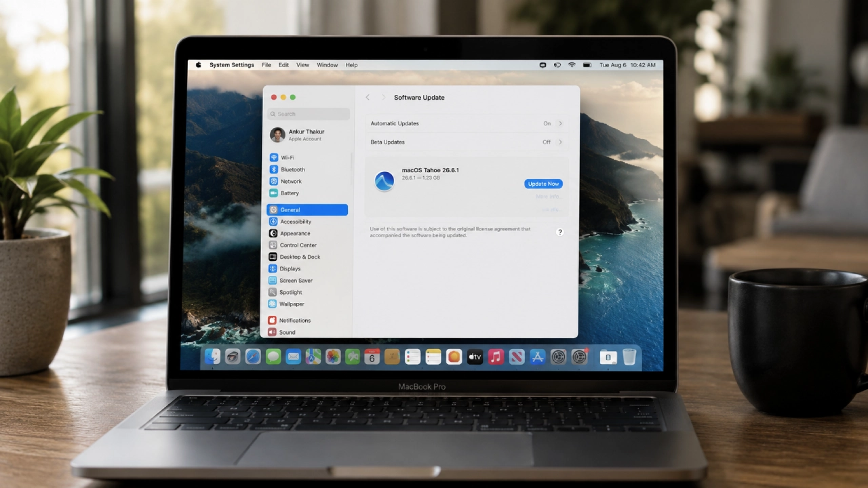The width and height of the screenshot is (868, 488).
Task: Launch Maps from the Dock
Action: coord(313,357)
